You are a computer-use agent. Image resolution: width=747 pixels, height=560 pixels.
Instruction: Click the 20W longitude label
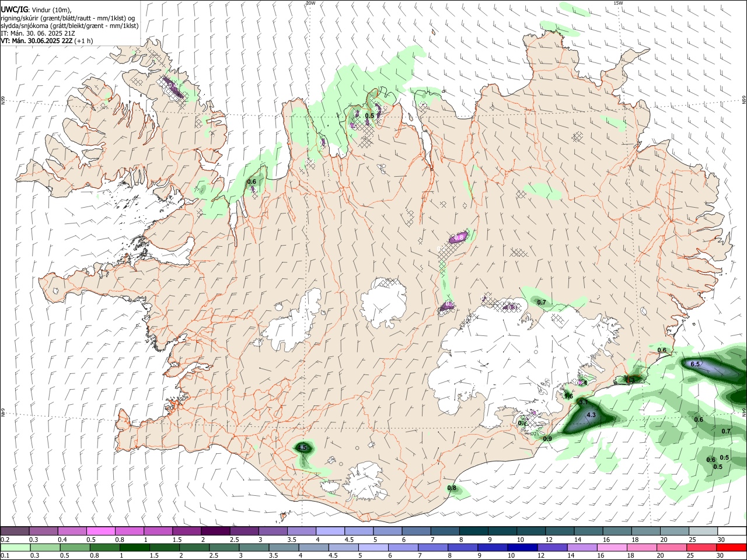point(310,3)
